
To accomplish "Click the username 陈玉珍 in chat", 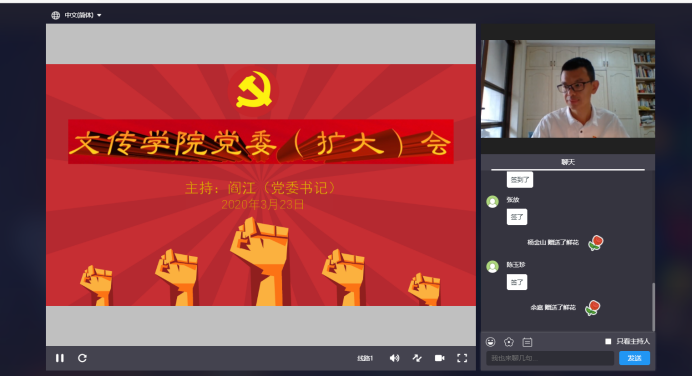I will point(516,265).
